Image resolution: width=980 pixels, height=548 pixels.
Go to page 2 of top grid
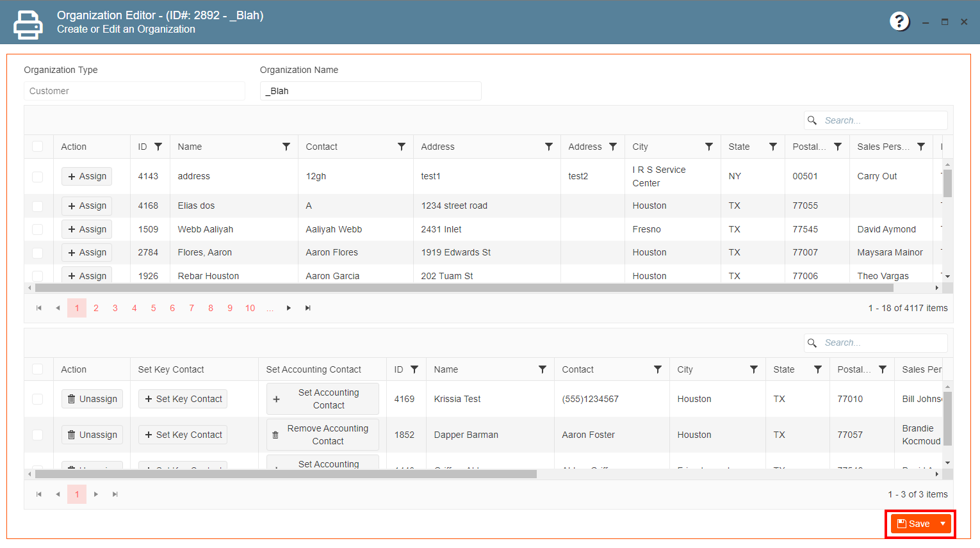pos(96,308)
